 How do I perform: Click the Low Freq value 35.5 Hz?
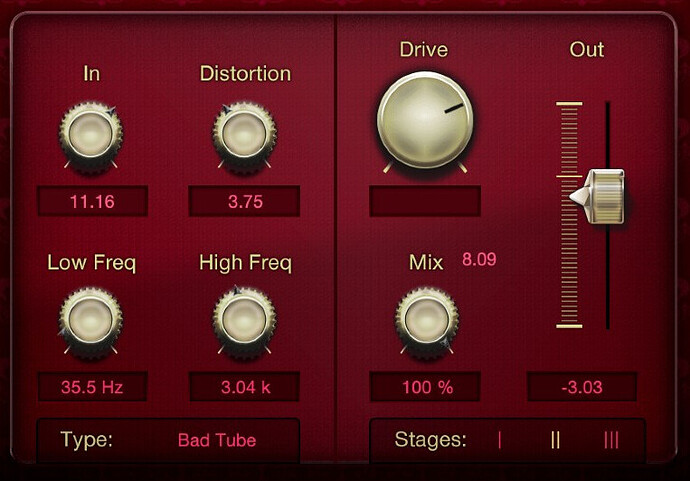click(92, 387)
